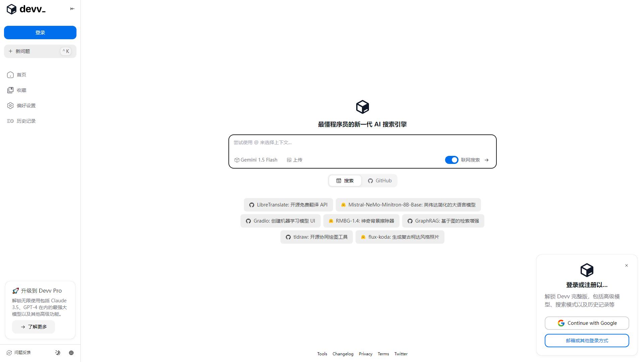Click inside the search input field
This screenshot has width=644, height=362.
(x=362, y=142)
